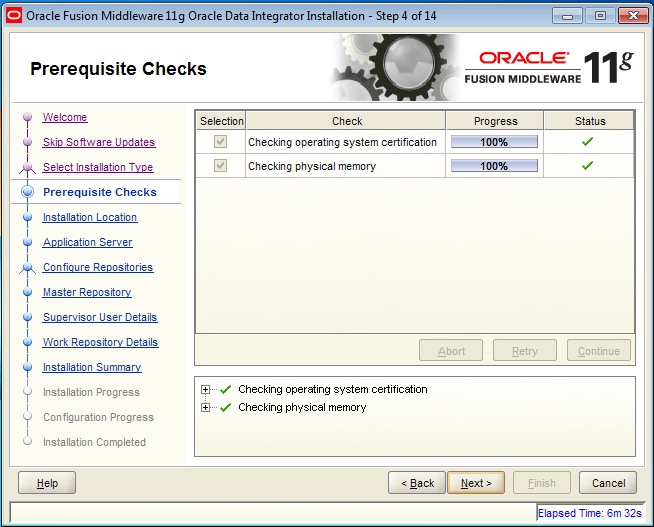Click 100% progress bar for physical memory
This screenshot has width=654, height=527.
(x=494, y=166)
